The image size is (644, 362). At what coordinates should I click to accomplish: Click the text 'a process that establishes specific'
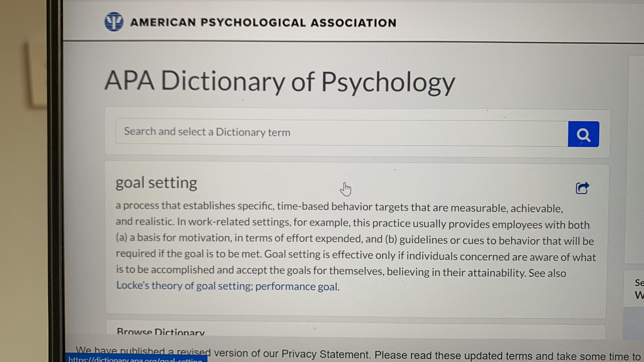point(195,205)
